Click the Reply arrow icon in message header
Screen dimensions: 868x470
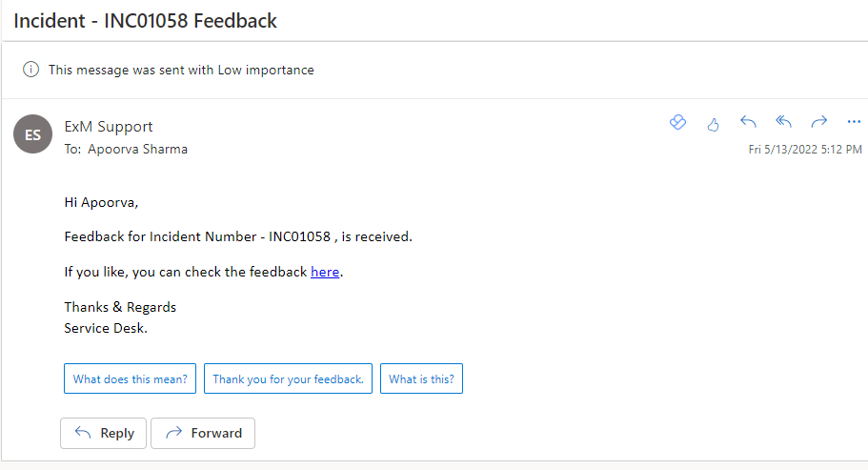click(x=748, y=122)
